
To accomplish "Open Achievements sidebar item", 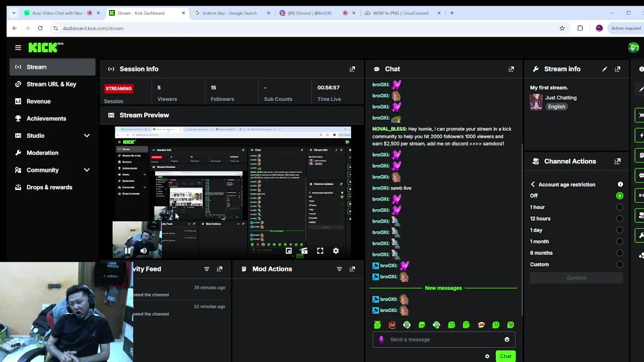I will pyautogui.click(x=52, y=118).
